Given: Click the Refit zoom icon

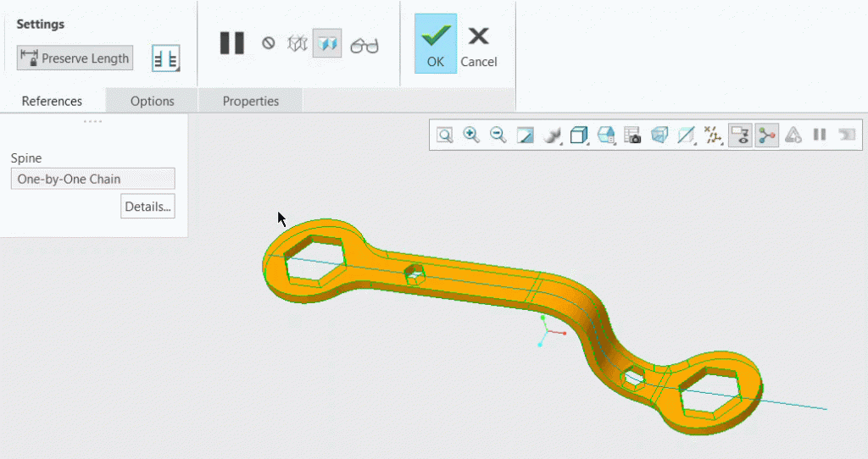Looking at the screenshot, I should coord(445,135).
